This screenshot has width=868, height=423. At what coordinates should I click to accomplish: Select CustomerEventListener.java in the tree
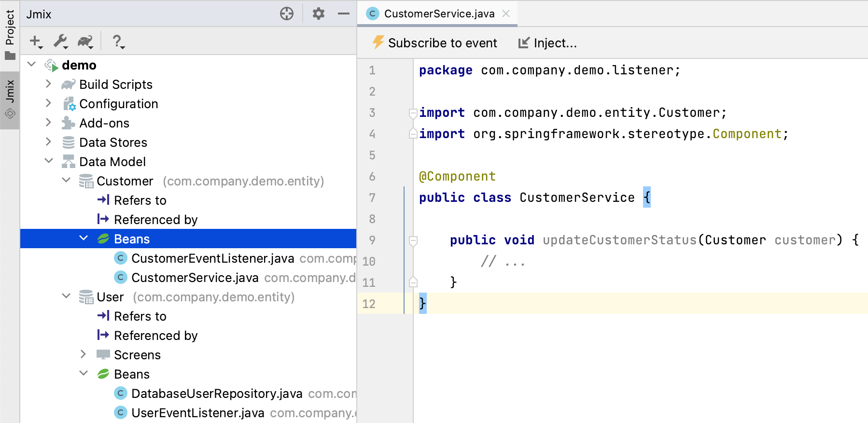(x=213, y=258)
